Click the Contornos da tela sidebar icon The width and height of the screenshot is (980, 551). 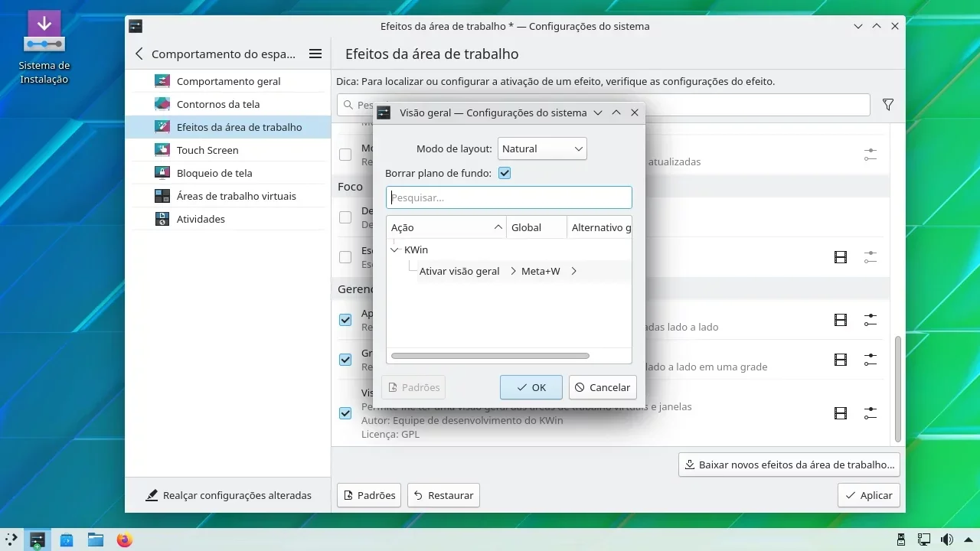162,104
